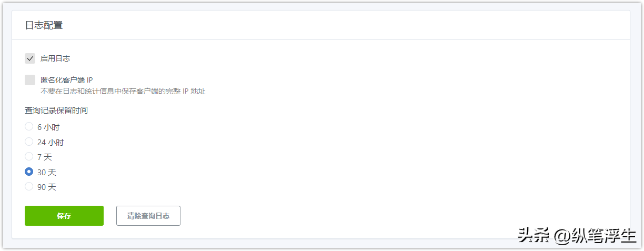
Task: Click the 30 天 option label text
Action: click(x=47, y=172)
